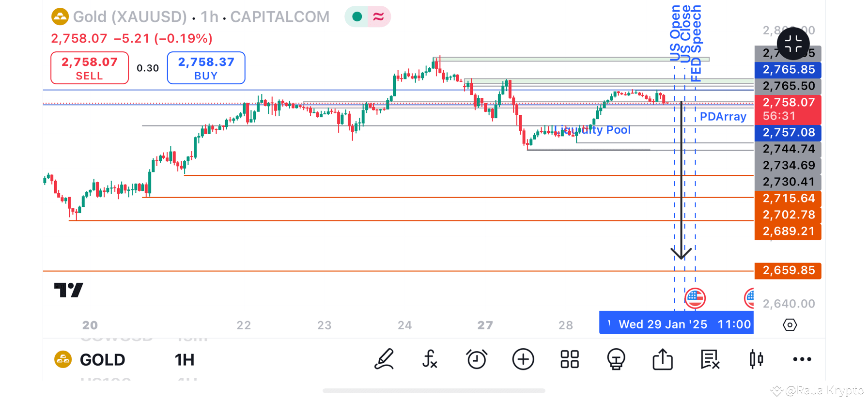Exit fullscreen using the circular icon
868x401 pixels.
[793, 44]
